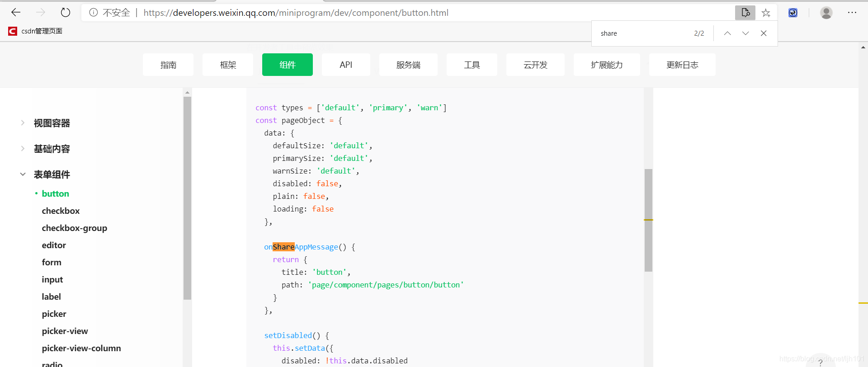This screenshot has width=868, height=367.
Task: Open site info icon beside 不安全
Action: click(x=93, y=13)
